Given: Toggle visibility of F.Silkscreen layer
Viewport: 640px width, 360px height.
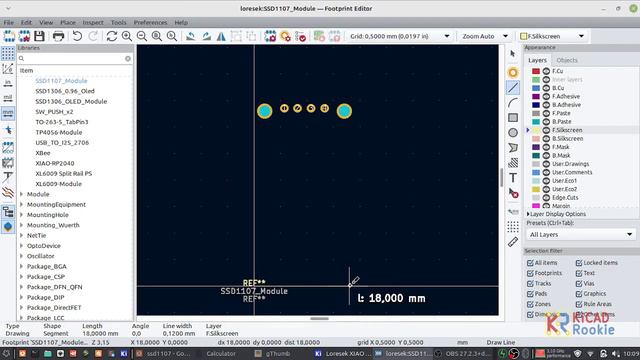Looking at the screenshot, I should (546, 130).
